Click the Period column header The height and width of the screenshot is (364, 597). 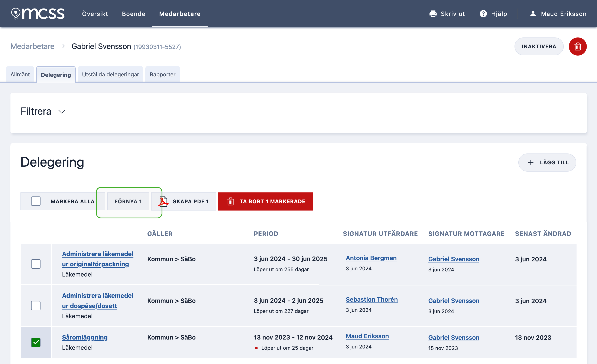tap(266, 234)
